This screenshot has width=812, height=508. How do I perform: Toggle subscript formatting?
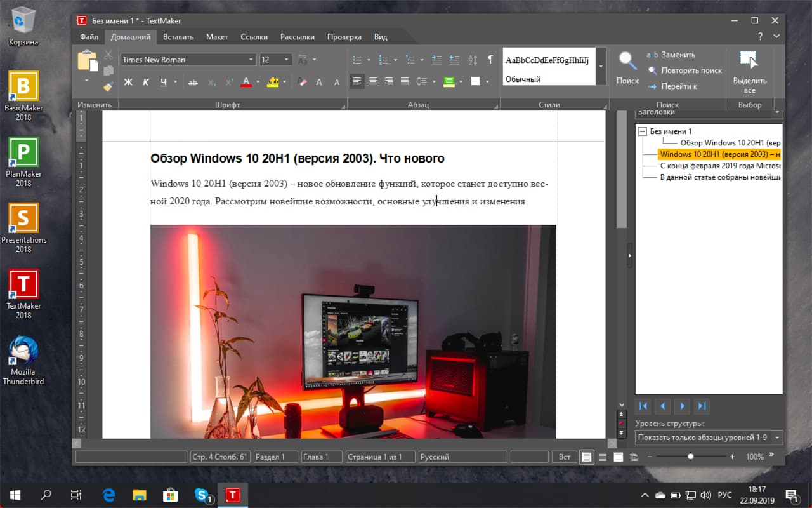(x=212, y=82)
